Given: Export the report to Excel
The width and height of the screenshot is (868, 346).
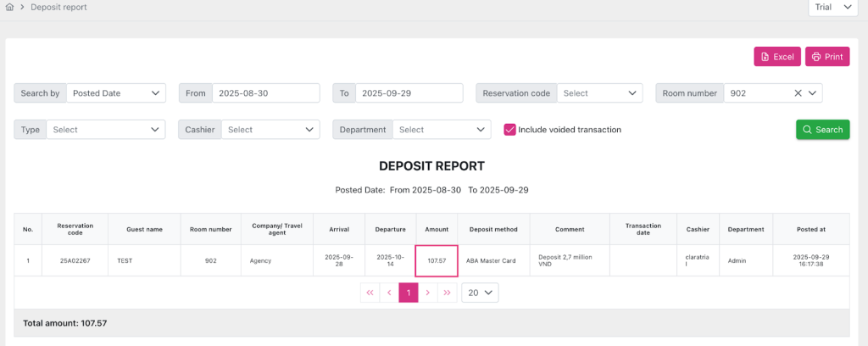Looking at the screenshot, I should pyautogui.click(x=776, y=57).
